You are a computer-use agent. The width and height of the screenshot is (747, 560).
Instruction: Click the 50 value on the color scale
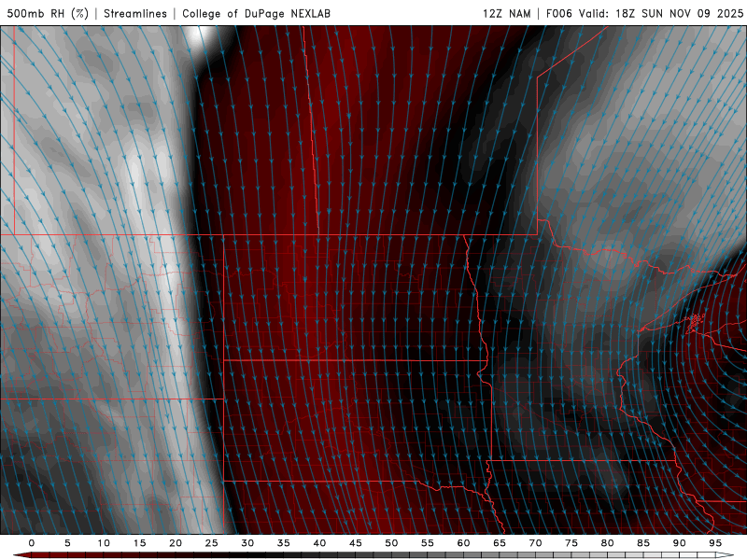[391, 543]
